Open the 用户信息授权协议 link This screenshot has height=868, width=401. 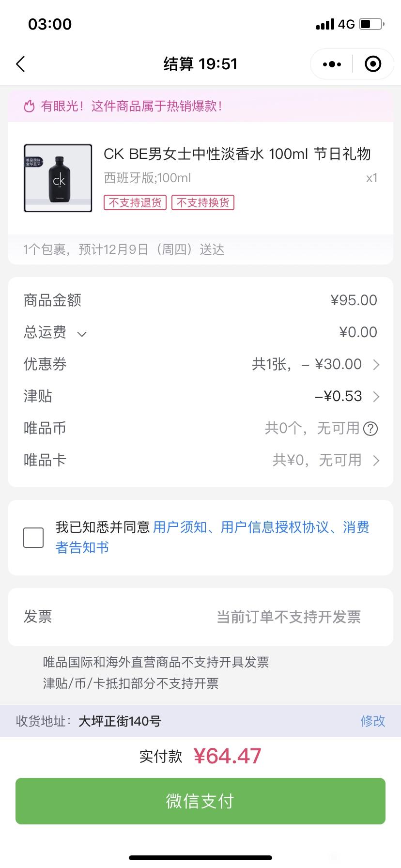(x=275, y=527)
